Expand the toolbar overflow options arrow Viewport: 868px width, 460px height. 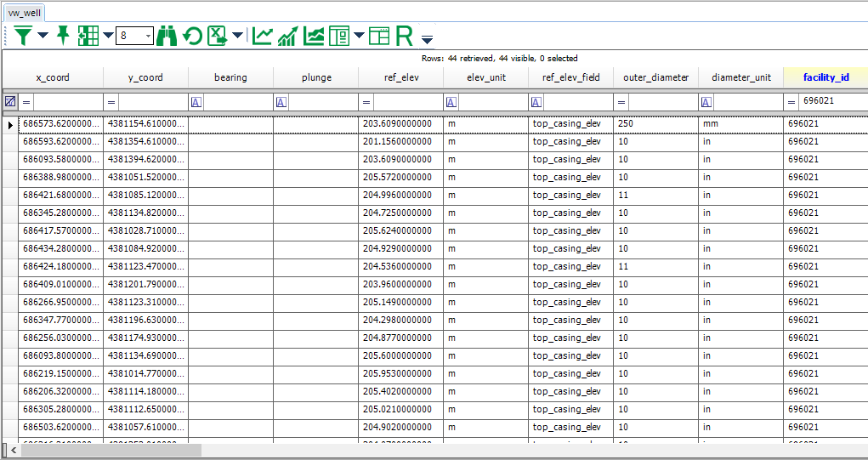pos(427,39)
